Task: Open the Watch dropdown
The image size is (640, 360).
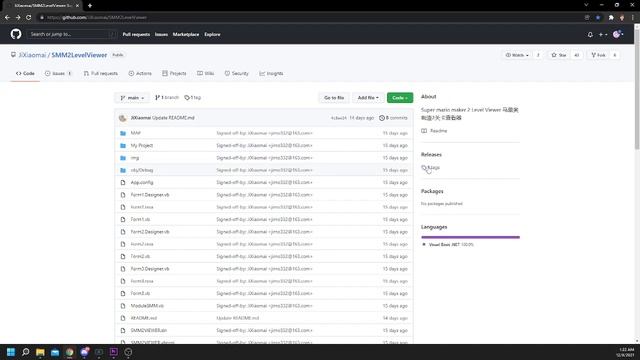Action: pyautogui.click(x=517, y=55)
